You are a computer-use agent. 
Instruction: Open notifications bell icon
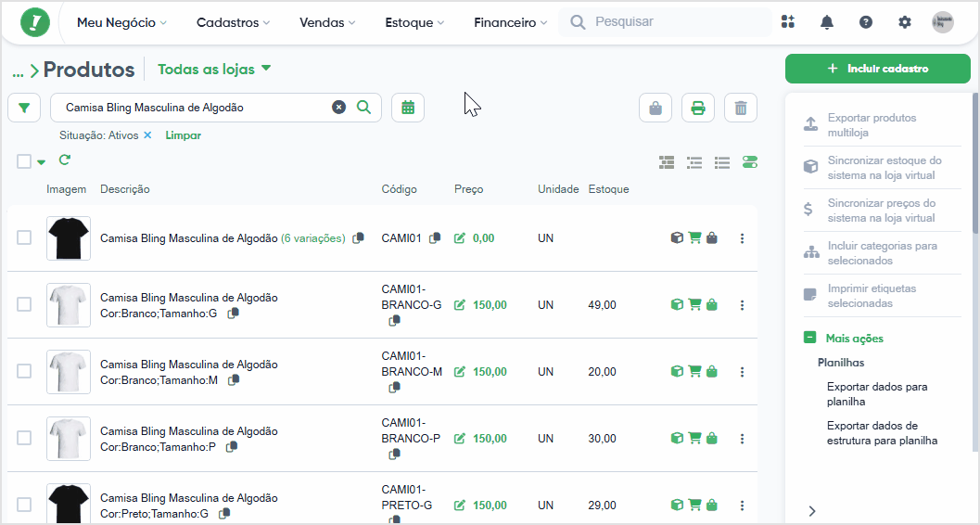tap(827, 22)
